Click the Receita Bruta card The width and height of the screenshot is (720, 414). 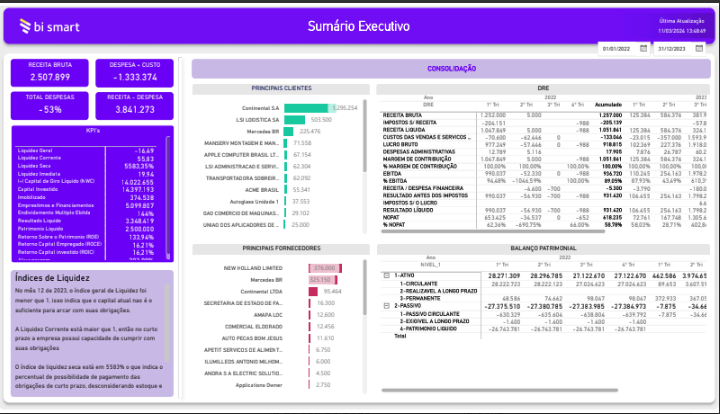click(50, 71)
